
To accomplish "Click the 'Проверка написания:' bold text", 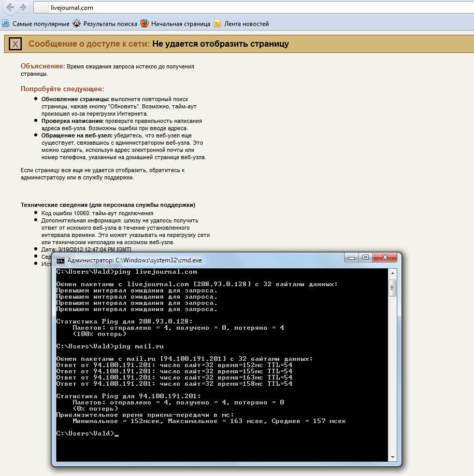I will pyautogui.click(x=73, y=121).
